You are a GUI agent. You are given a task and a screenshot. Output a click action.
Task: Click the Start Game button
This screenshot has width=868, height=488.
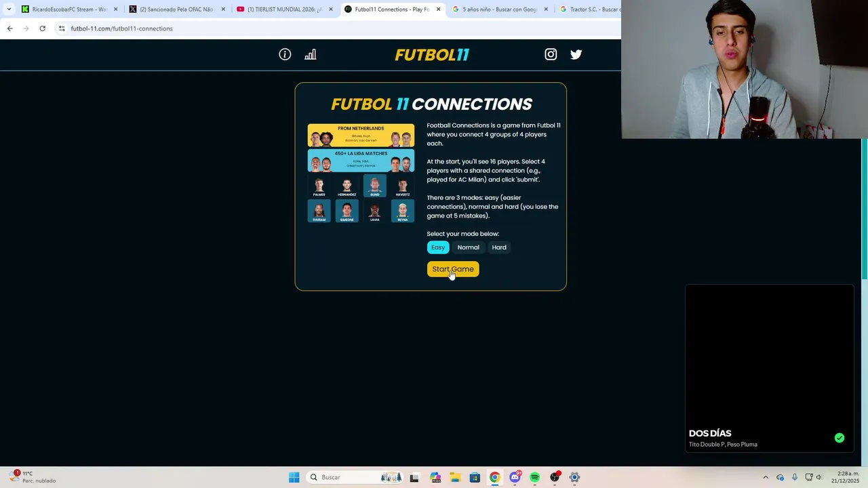(453, 269)
